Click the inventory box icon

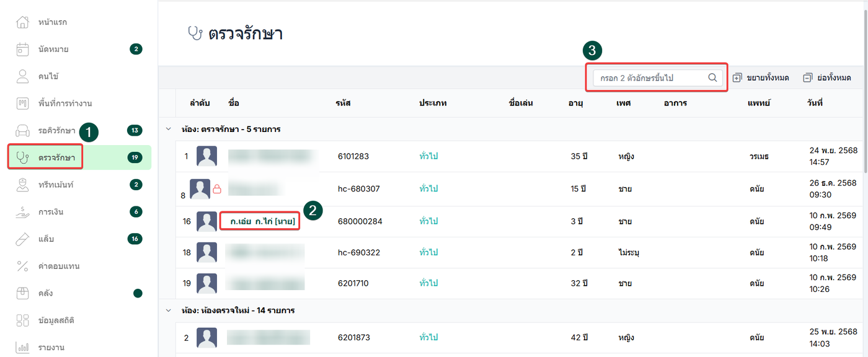point(22,293)
